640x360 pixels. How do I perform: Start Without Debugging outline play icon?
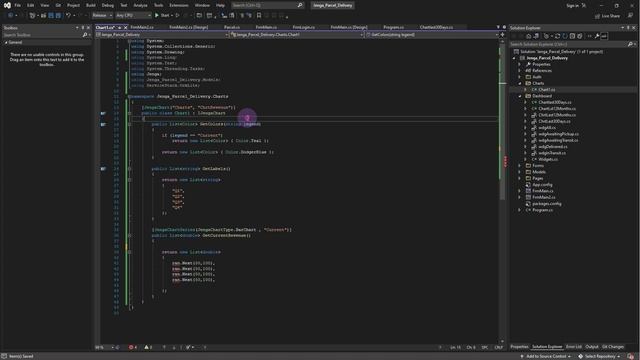coord(178,16)
